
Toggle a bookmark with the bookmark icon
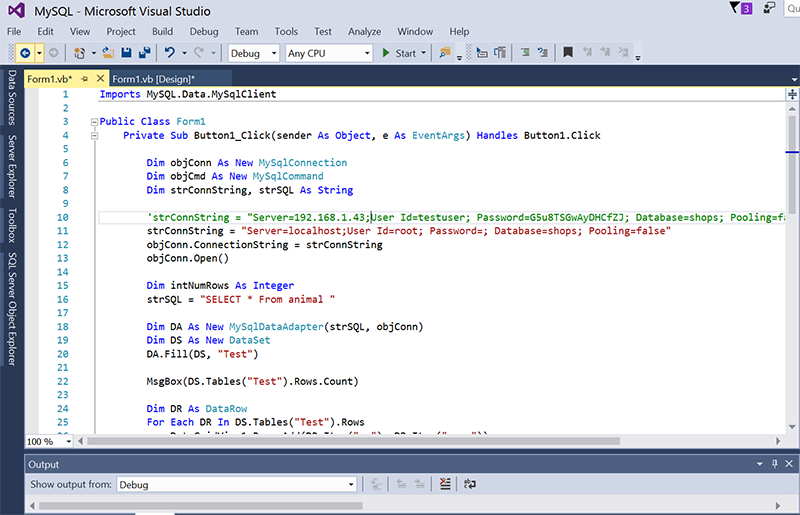pyautogui.click(x=568, y=53)
